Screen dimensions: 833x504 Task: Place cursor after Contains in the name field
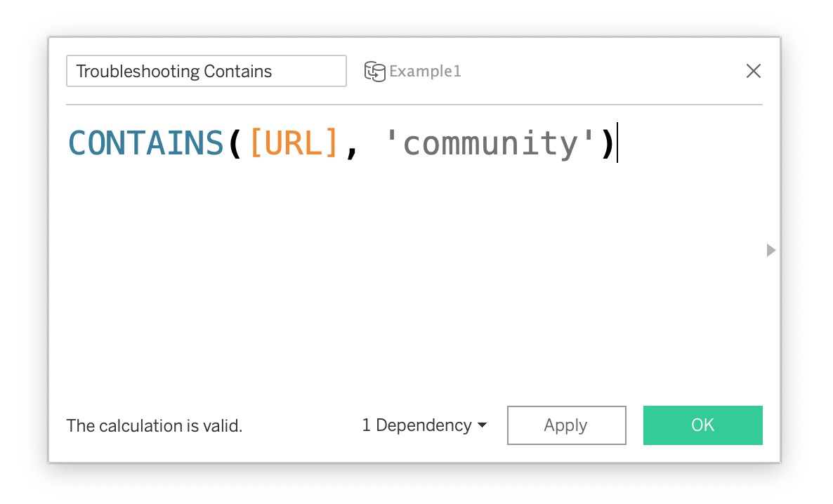click(273, 72)
